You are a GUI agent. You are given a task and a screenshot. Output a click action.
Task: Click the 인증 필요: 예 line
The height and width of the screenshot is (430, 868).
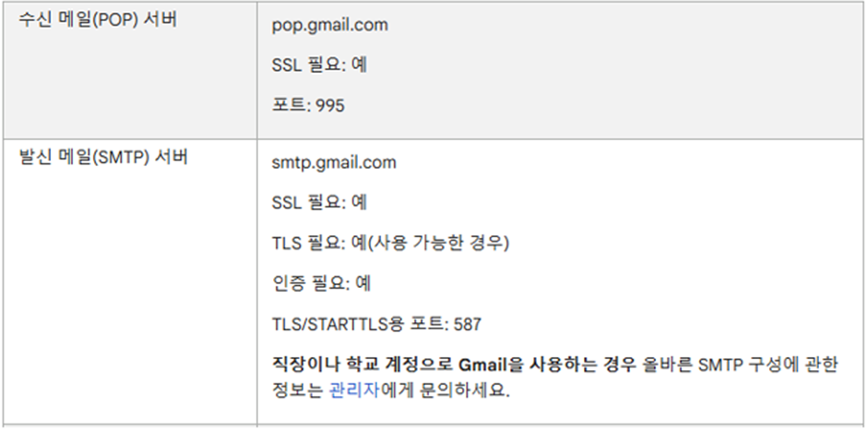pyautogui.click(x=321, y=284)
